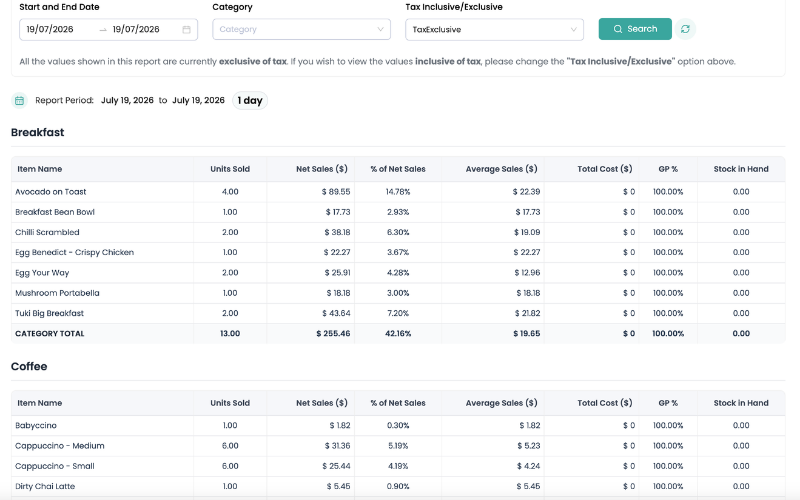The width and height of the screenshot is (800, 500).
Task: Select the Chilli Scrambled item
Action: [x=47, y=232]
